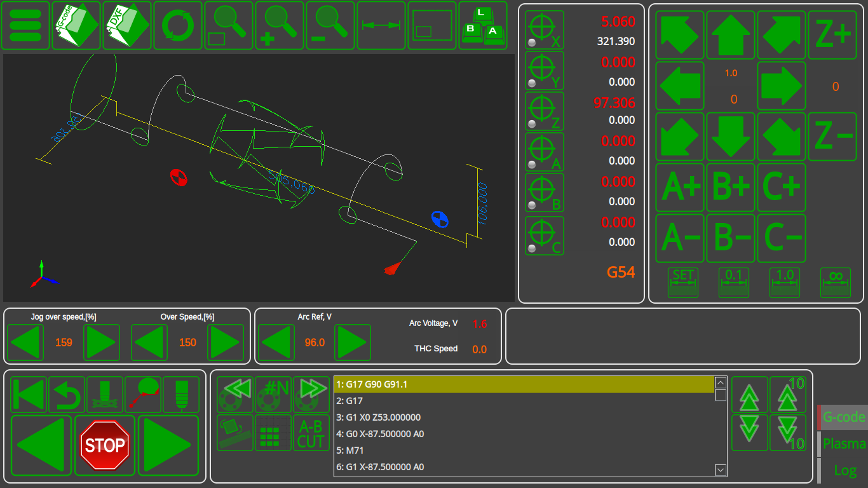
Task: Decrease the Jog over speed percentage
Action: click(25, 342)
